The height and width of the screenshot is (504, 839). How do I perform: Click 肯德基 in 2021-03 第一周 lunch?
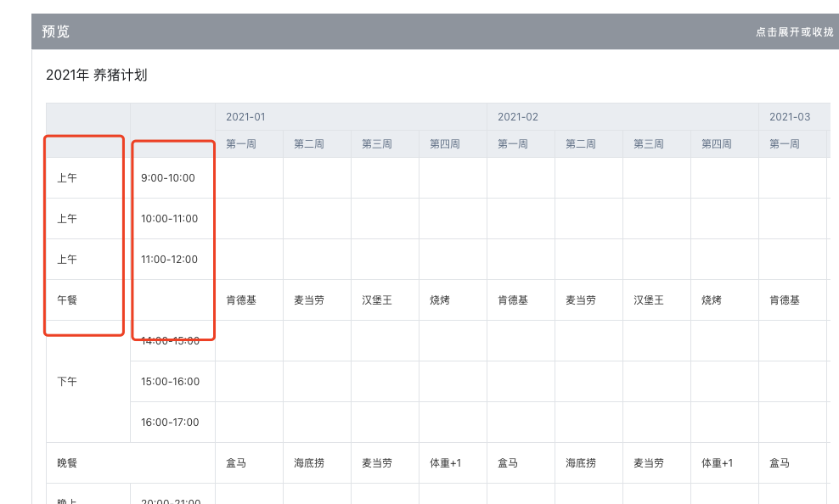pos(785,300)
